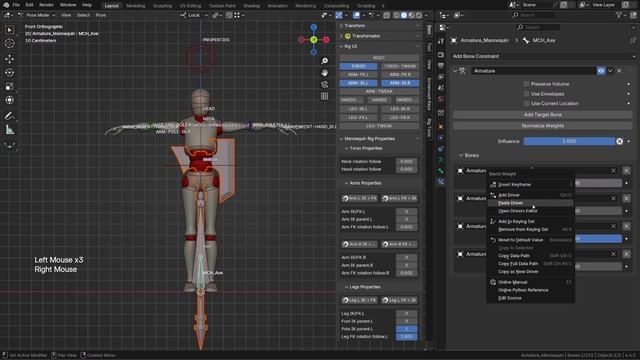Delete the Armature constraint with X icon
This screenshot has height=360, width=640.
point(620,71)
